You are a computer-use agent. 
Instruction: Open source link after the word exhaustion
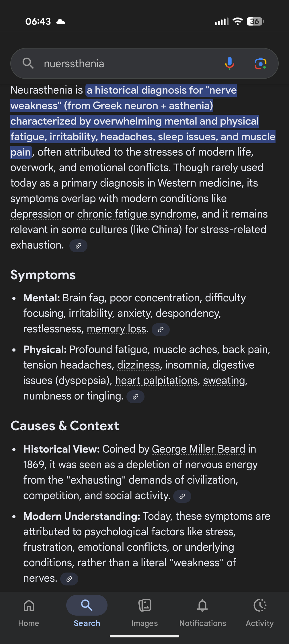(x=78, y=246)
